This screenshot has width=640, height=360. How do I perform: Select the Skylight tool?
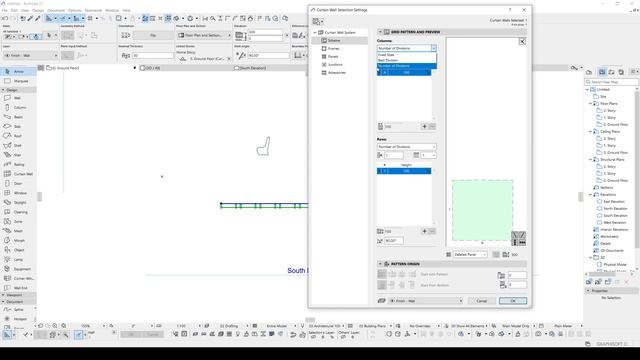coord(18,202)
